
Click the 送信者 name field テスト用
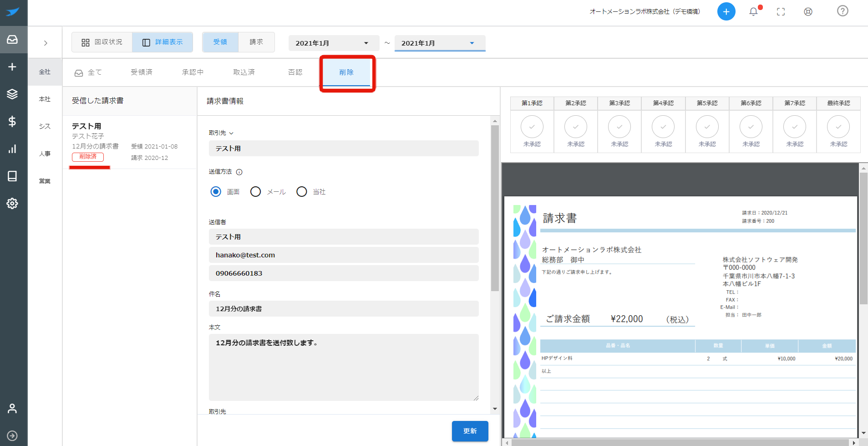click(344, 237)
